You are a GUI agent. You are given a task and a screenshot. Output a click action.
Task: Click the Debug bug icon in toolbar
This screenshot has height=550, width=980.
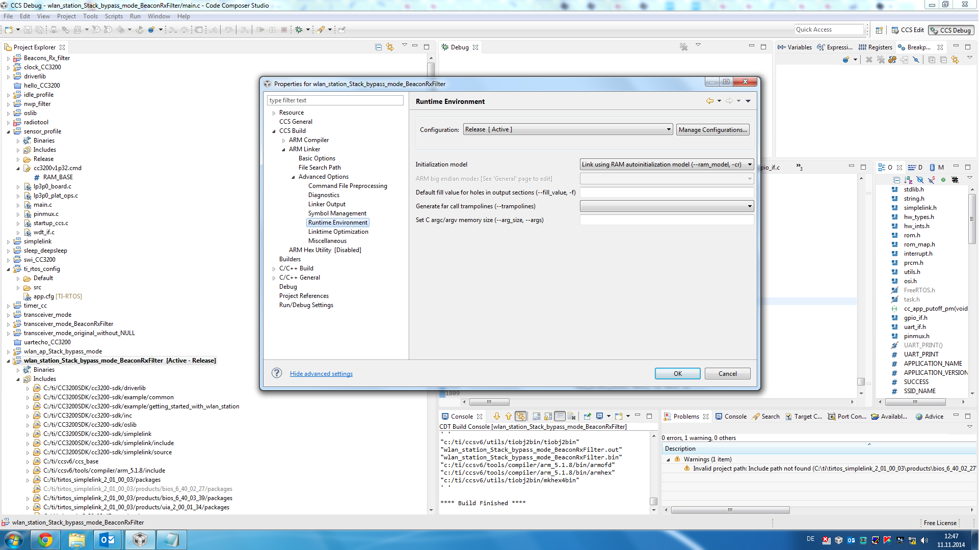pyautogui.click(x=299, y=30)
